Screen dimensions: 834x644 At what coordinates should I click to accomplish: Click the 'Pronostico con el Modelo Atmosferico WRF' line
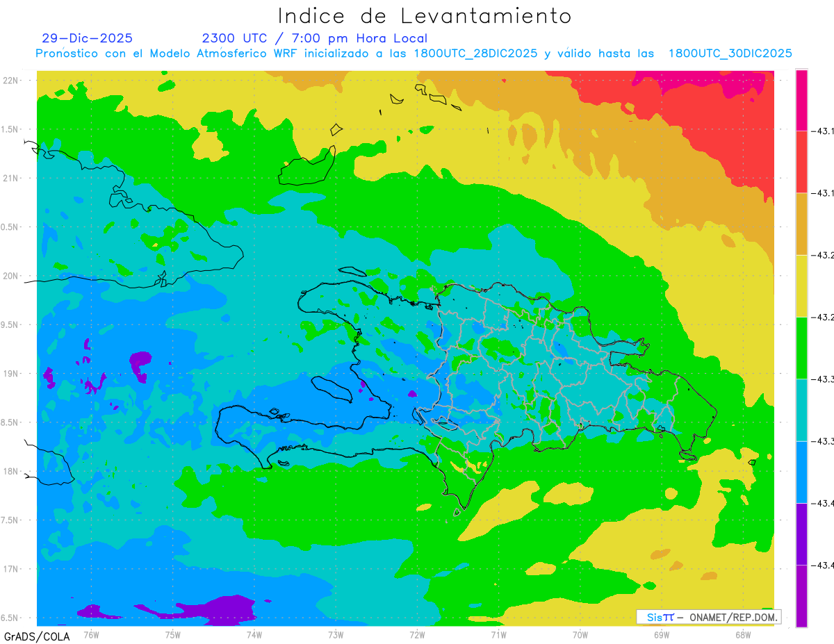pyautogui.click(x=414, y=53)
